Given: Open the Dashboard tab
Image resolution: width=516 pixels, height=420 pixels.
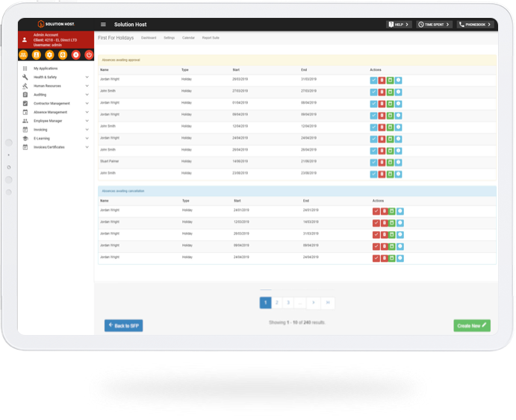Looking at the screenshot, I should (x=149, y=37).
